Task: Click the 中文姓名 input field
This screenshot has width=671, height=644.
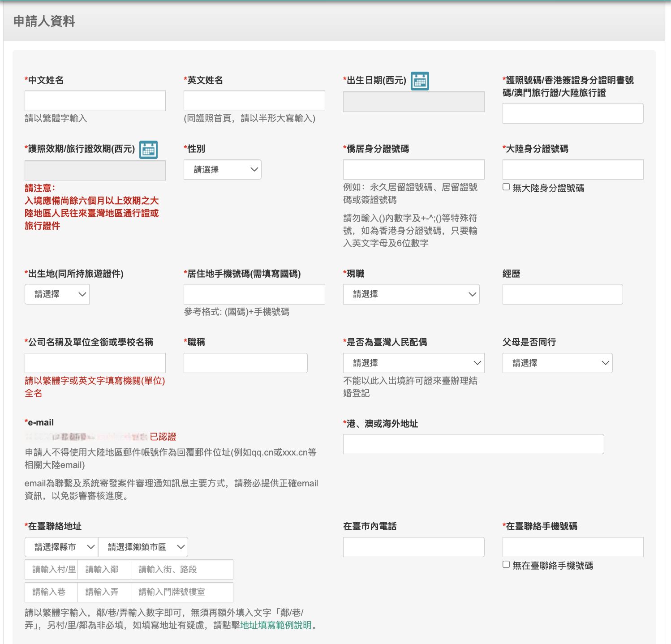Action: pyautogui.click(x=95, y=100)
